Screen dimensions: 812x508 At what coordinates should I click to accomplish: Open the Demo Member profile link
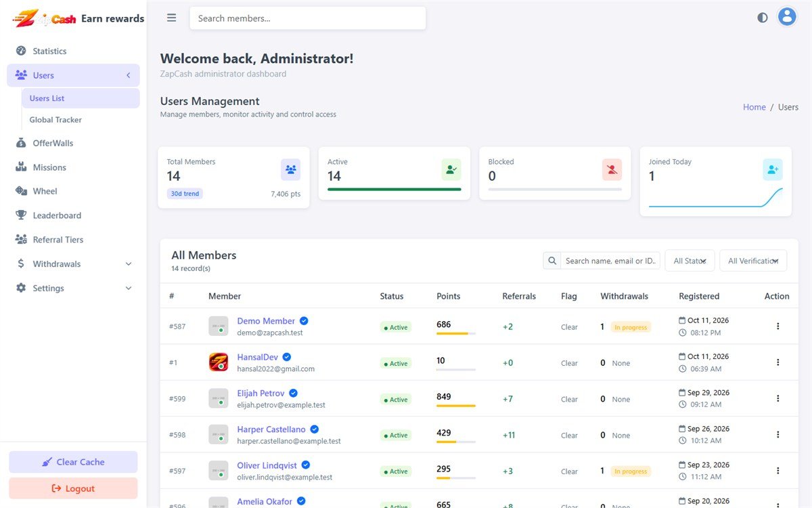click(x=266, y=321)
